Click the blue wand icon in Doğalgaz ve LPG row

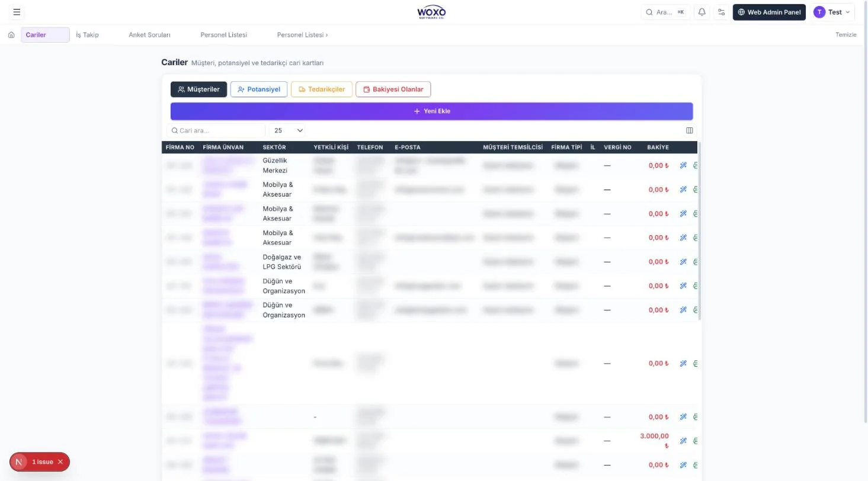click(x=683, y=262)
